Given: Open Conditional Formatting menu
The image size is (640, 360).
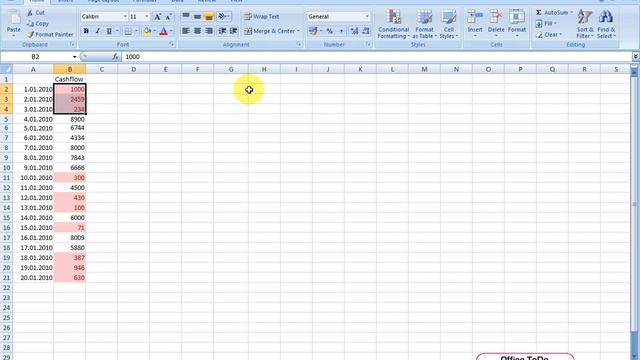Looking at the screenshot, I should 393,24.
